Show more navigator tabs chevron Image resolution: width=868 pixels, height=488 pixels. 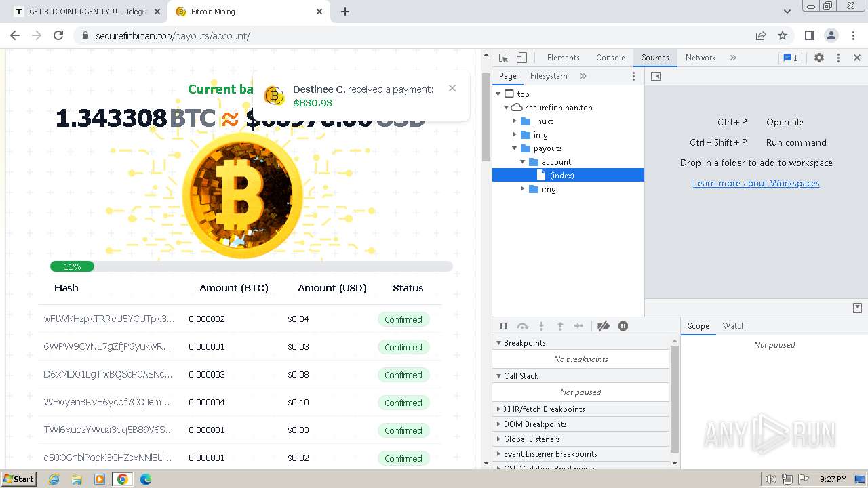[583, 76]
